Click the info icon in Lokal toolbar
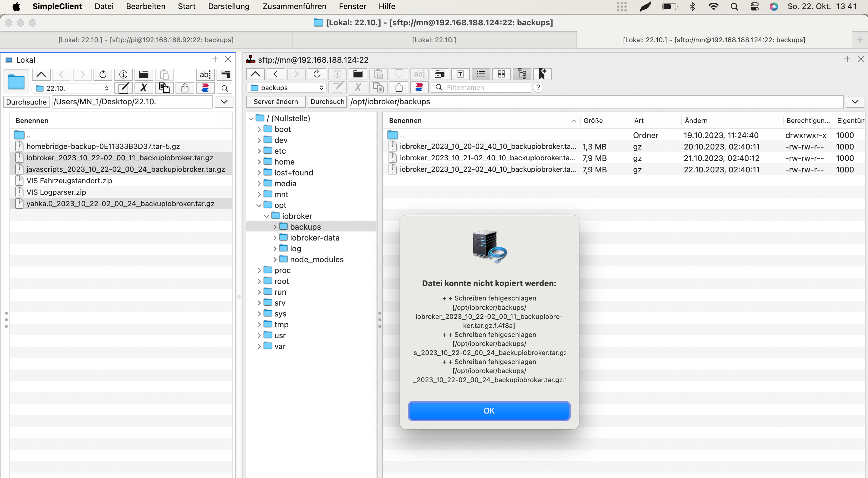The width and height of the screenshot is (868, 478). tap(123, 75)
